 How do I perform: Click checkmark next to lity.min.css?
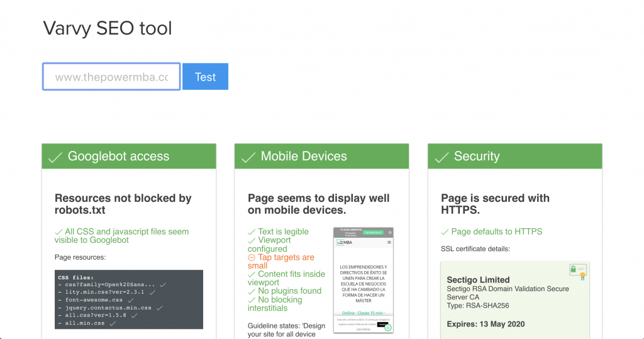(x=152, y=292)
